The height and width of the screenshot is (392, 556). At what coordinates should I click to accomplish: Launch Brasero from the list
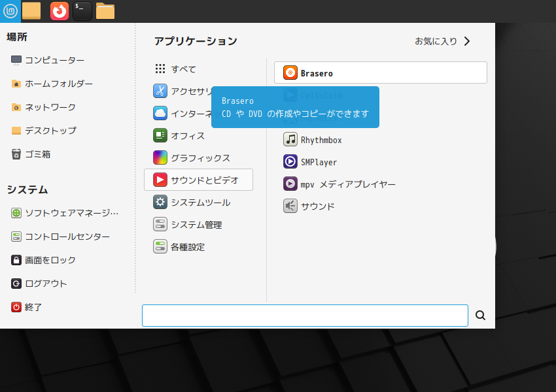click(x=381, y=73)
